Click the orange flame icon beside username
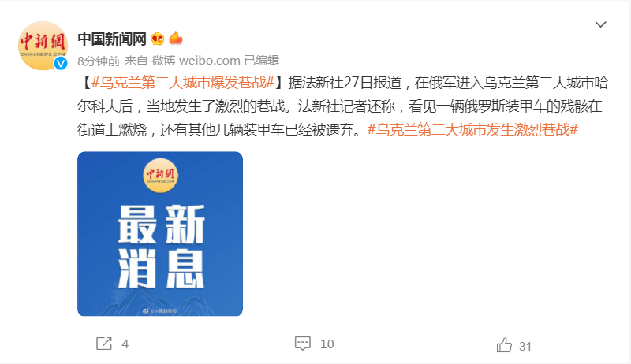This screenshot has width=631, height=364. 175,38
